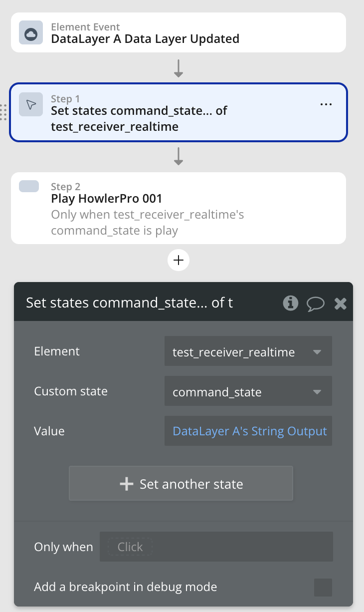Click the cursor icon on Step 1
The height and width of the screenshot is (612, 364).
coord(31,104)
